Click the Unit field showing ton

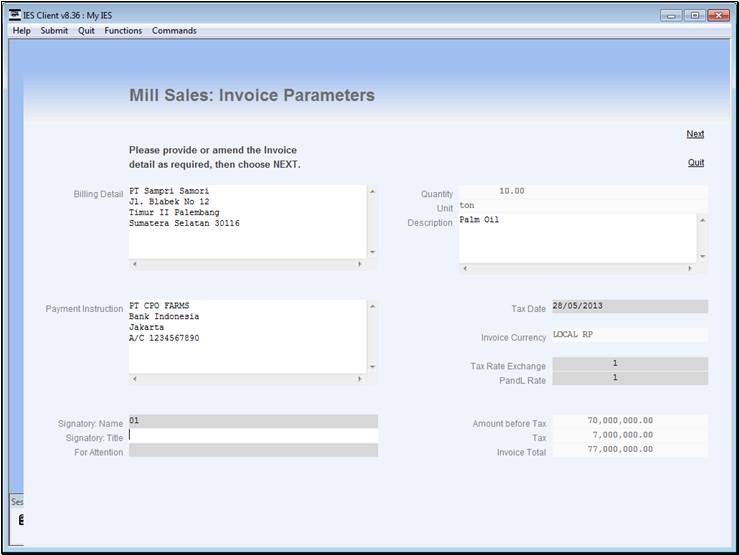(583, 205)
